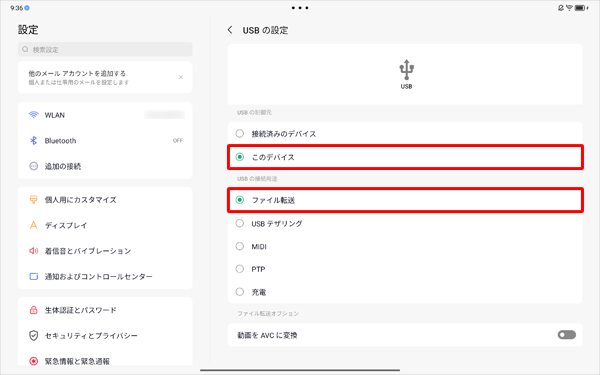
Task: Dismiss the 他のメール アカウントを追加する card
Action: click(x=181, y=77)
